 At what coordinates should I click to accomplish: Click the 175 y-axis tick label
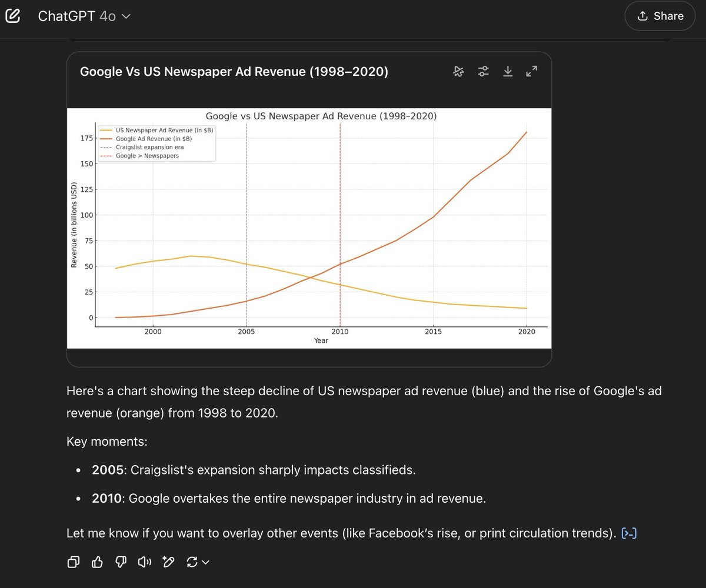click(87, 138)
